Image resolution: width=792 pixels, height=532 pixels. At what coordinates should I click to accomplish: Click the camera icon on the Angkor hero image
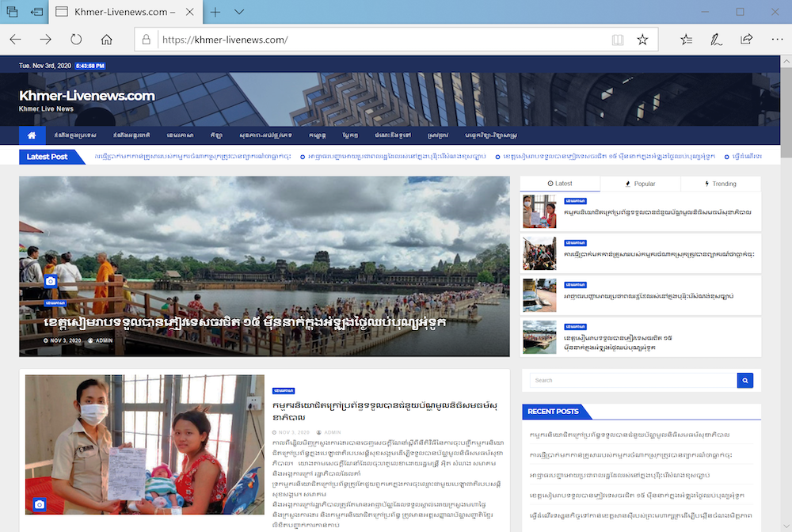[x=51, y=281]
